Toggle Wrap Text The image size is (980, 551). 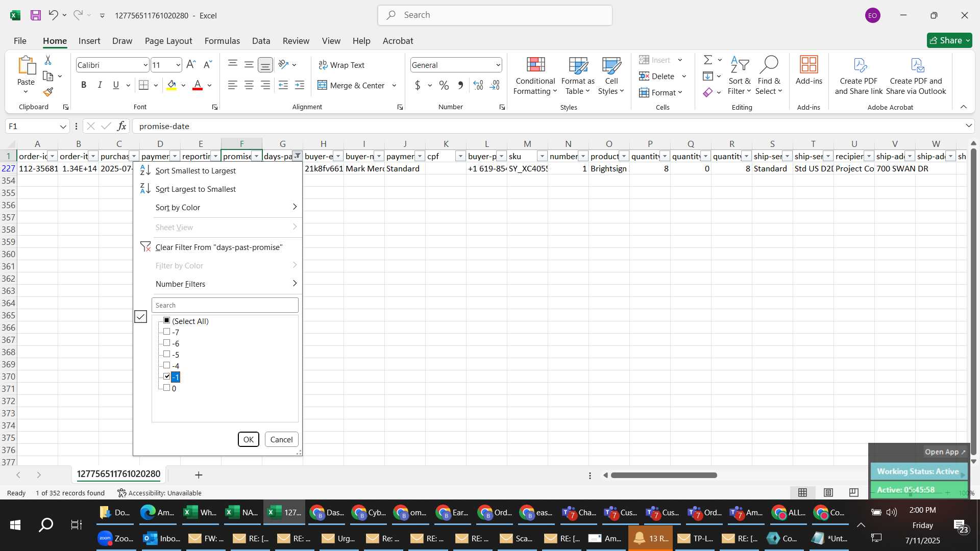pos(341,65)
